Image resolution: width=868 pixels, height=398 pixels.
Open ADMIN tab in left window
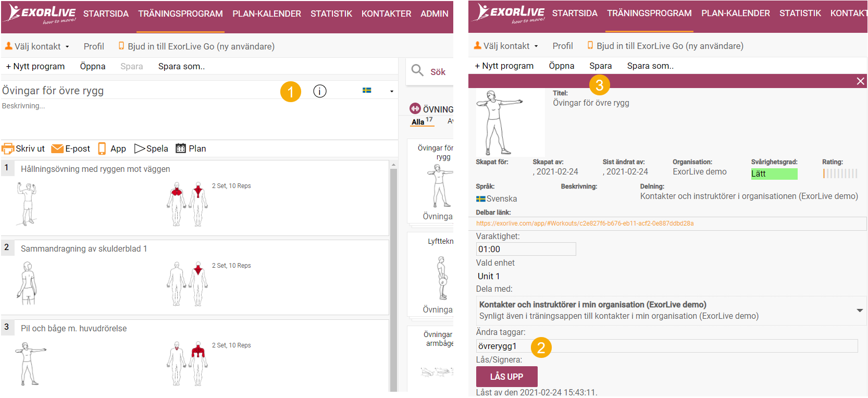point(435,14)
